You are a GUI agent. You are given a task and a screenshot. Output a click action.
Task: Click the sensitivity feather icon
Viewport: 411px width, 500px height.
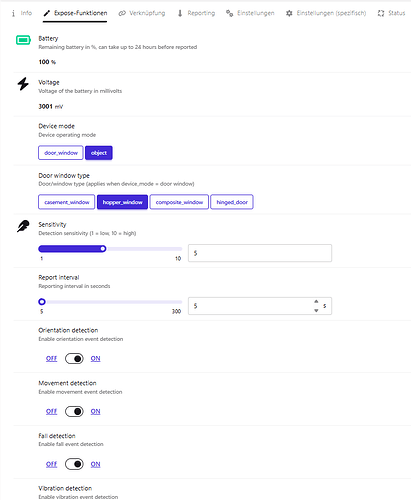click(23, 226)
